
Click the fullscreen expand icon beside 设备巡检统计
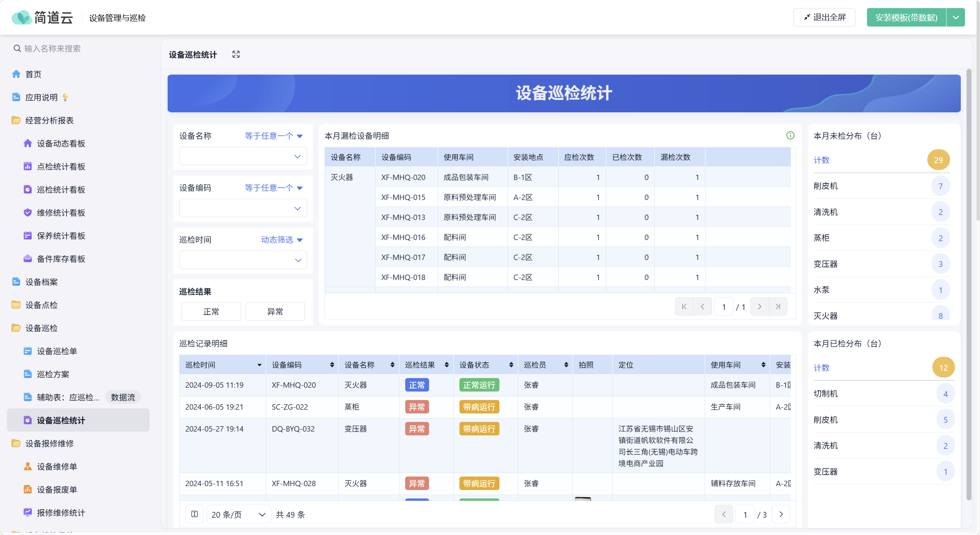pos(236,55)
